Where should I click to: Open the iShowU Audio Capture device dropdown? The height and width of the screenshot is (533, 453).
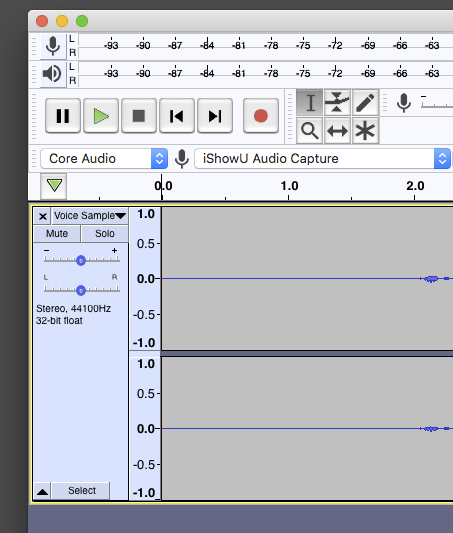[323, 158]
